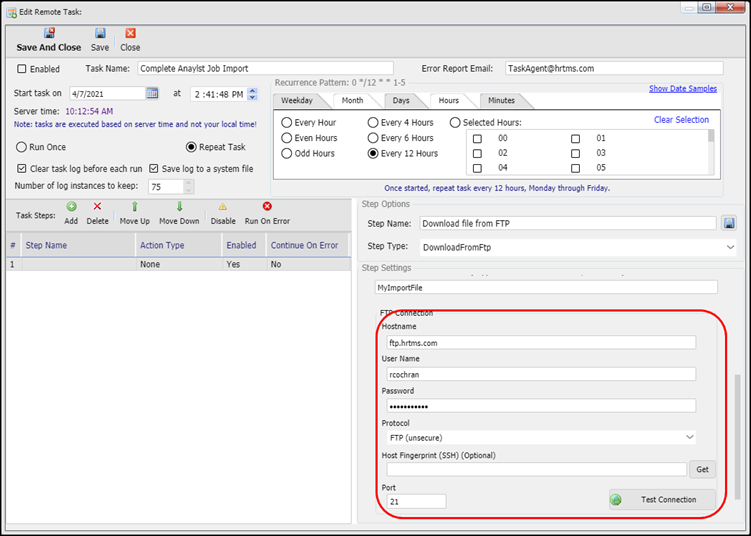751x536 pixels.
Task: Choose the Odd Hours radio button
Action: 286,153
